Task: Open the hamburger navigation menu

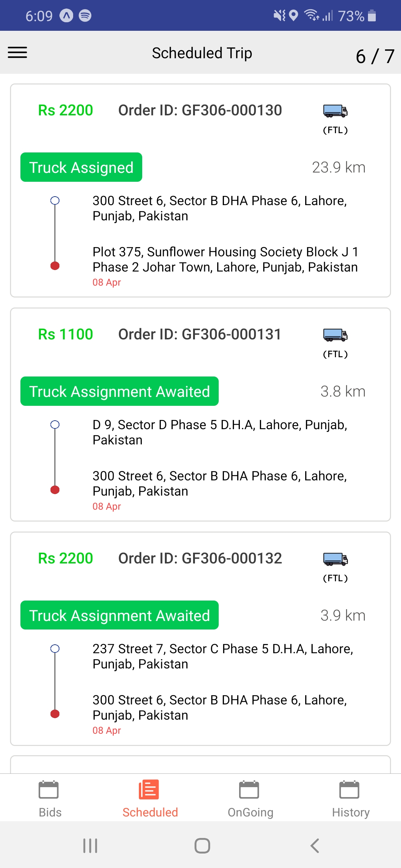Action: click(x=17, y=52)
